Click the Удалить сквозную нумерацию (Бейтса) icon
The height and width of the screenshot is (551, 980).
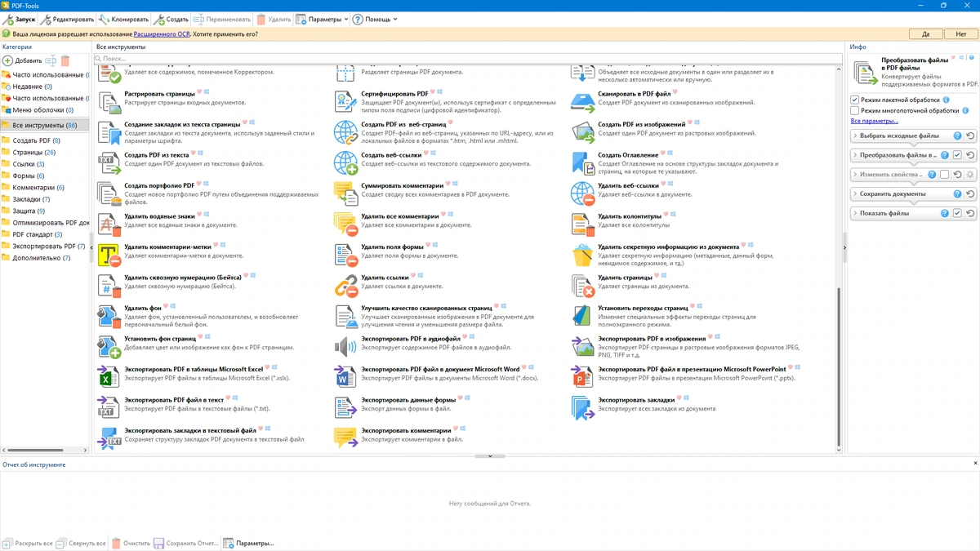pos(109,285)
